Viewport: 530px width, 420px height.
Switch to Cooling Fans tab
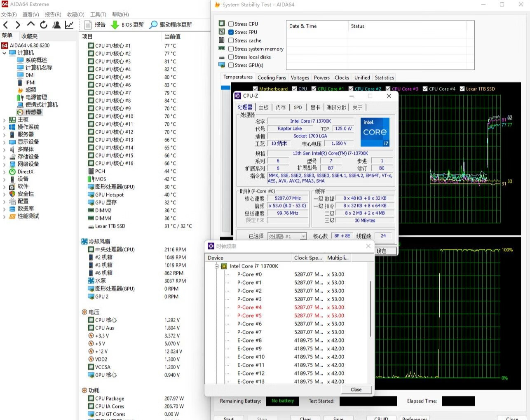click(272, 77)
